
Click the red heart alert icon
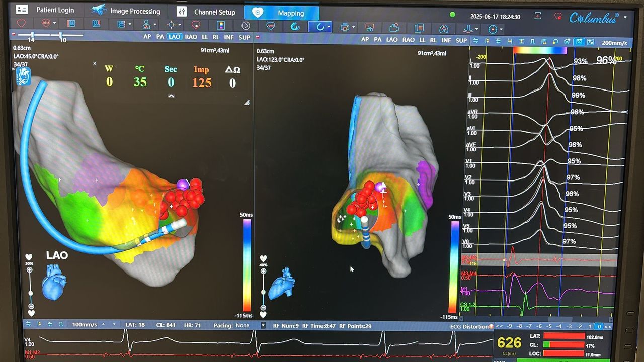point(558,17)
